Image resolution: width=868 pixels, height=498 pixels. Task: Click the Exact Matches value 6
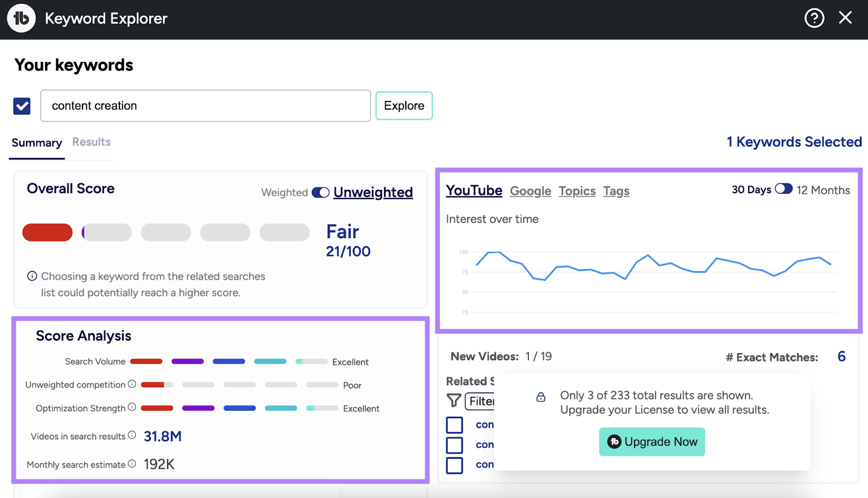(x=841, y=356)
